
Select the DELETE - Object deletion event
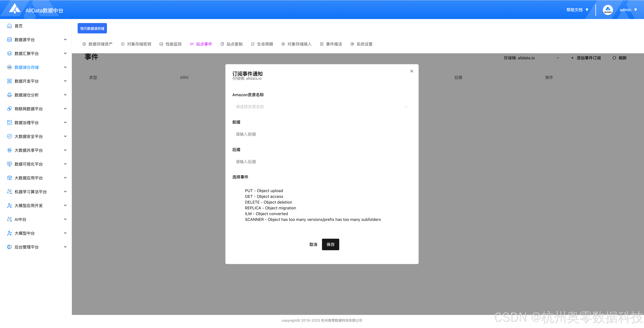[268, 202]
